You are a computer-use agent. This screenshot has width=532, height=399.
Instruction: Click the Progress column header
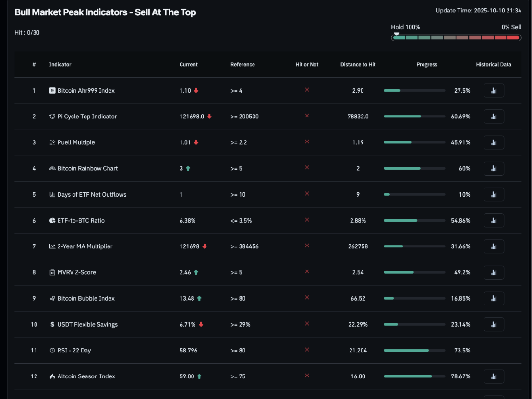coord(427,65)
